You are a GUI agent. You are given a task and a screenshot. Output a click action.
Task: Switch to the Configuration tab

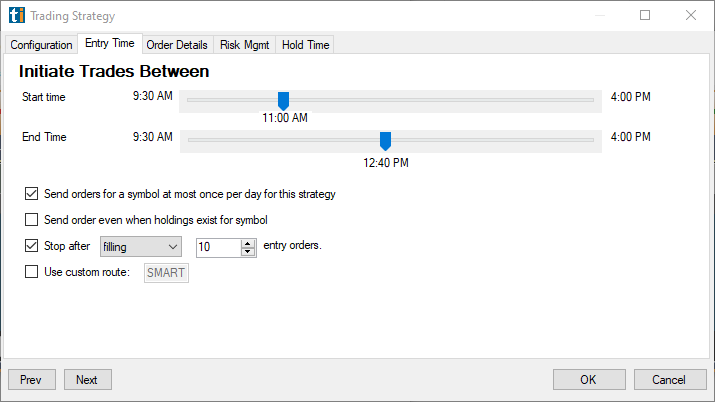[x=41, y=45]
